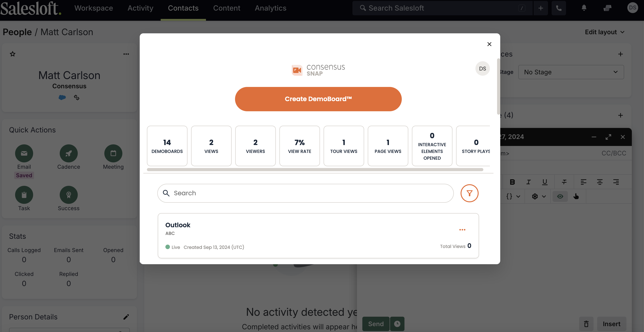Open the phone dialer icon
The height and width of the screenshot is (332, 644).
(559, 8)
